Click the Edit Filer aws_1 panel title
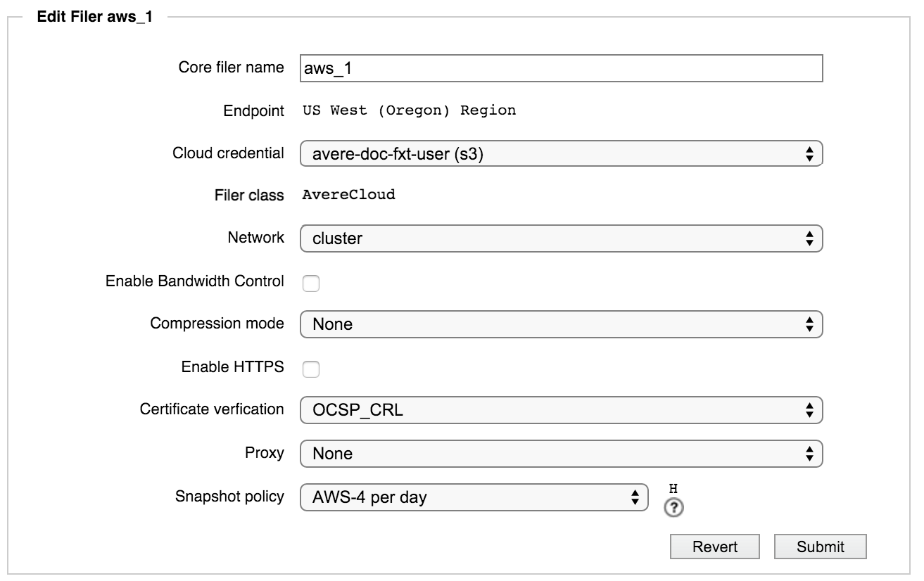 coord(95,17)
